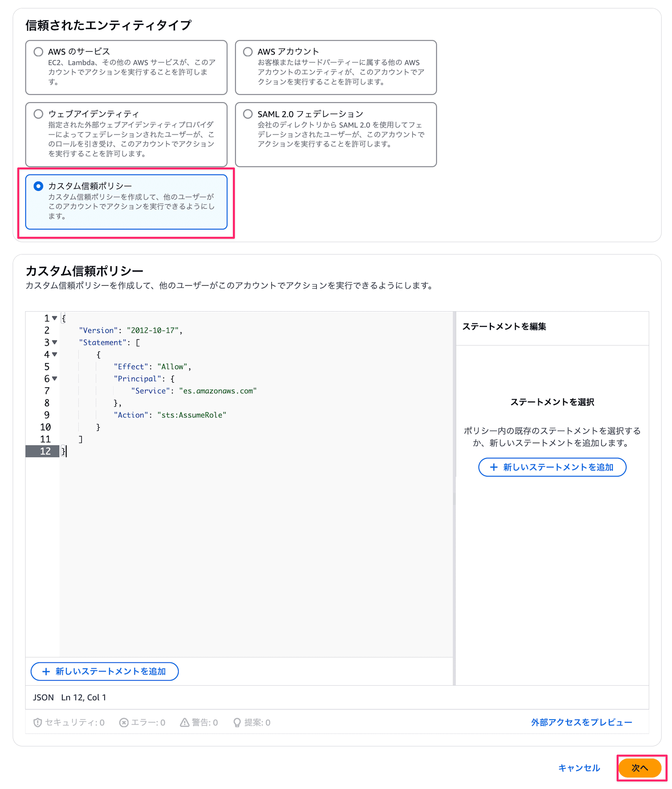The width and height of the screenshot is (672, 789).
Task: Select the カスタム信頼ポリシー radio option
Action: coord(38,186)
